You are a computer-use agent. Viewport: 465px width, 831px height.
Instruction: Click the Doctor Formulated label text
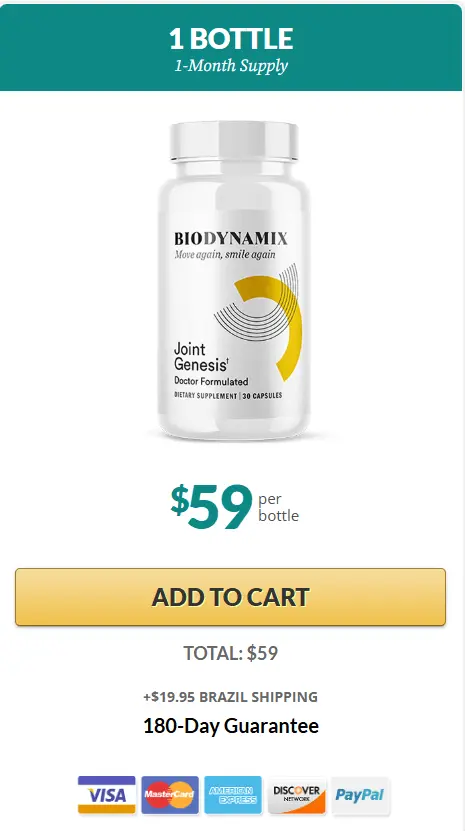pyautogui.click(x=211, y=381)
